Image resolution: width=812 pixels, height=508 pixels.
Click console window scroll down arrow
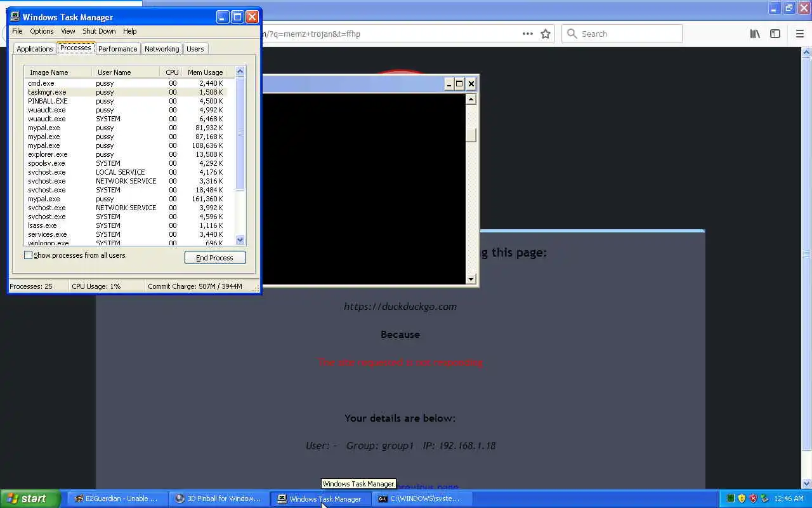(x=471, y=279)
